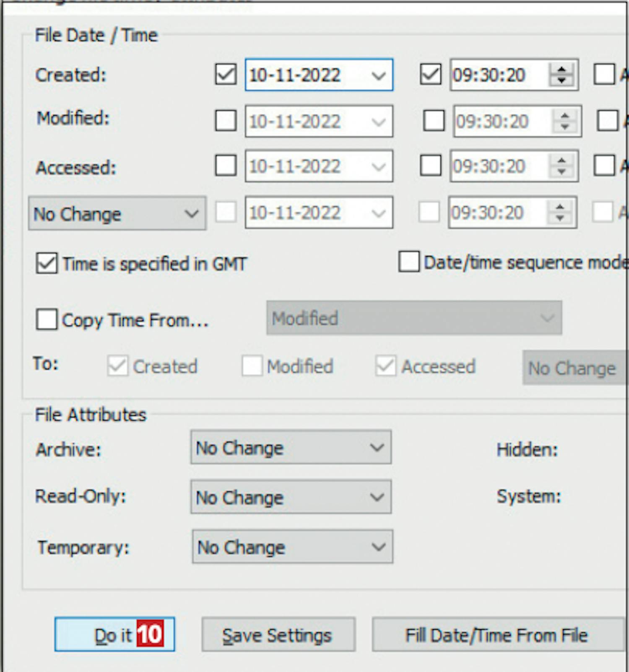This screenshot has height=672, width=629.
Task: Click into the Created time field
Action: click(499, 75)
